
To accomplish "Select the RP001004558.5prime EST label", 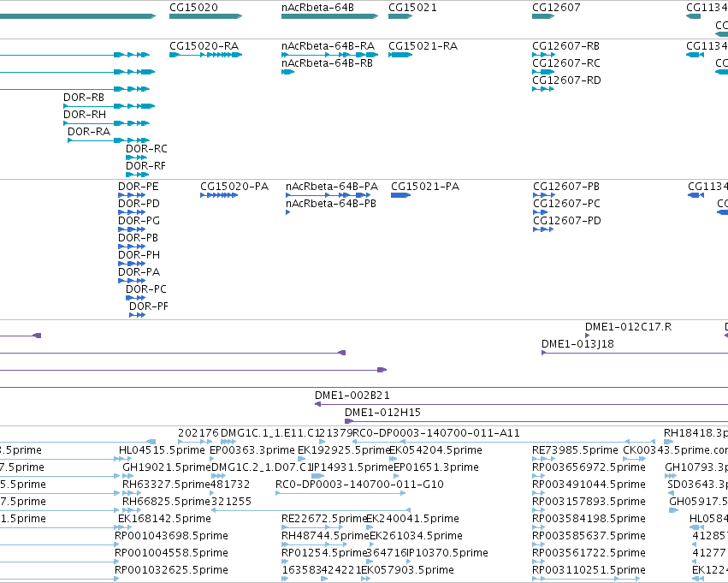I will click(171, 554).
